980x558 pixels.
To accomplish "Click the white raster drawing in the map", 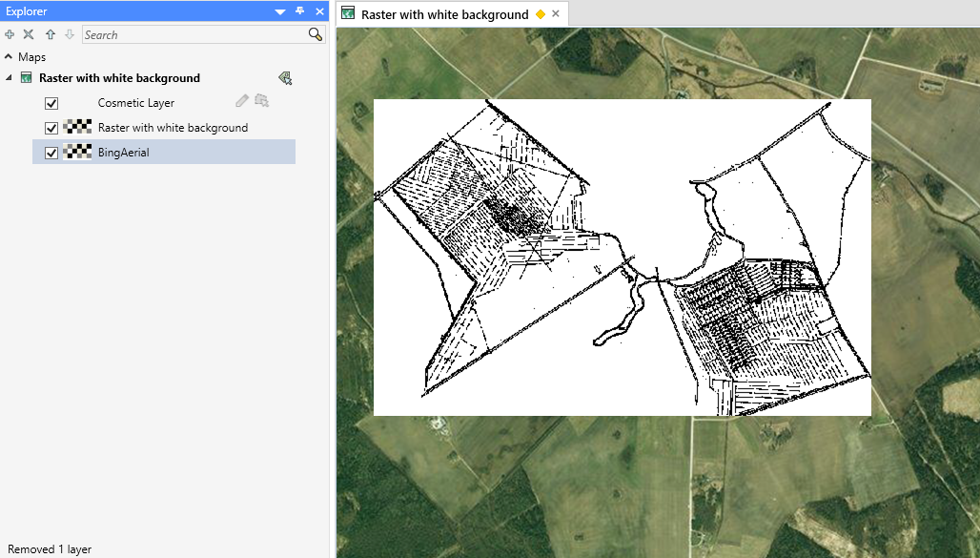I will point(622,258).
